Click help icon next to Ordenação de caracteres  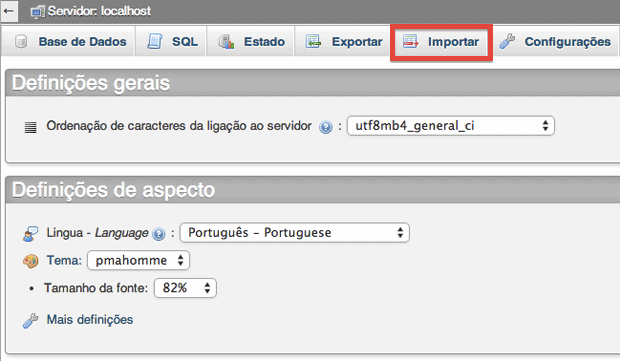coord(325,127)
